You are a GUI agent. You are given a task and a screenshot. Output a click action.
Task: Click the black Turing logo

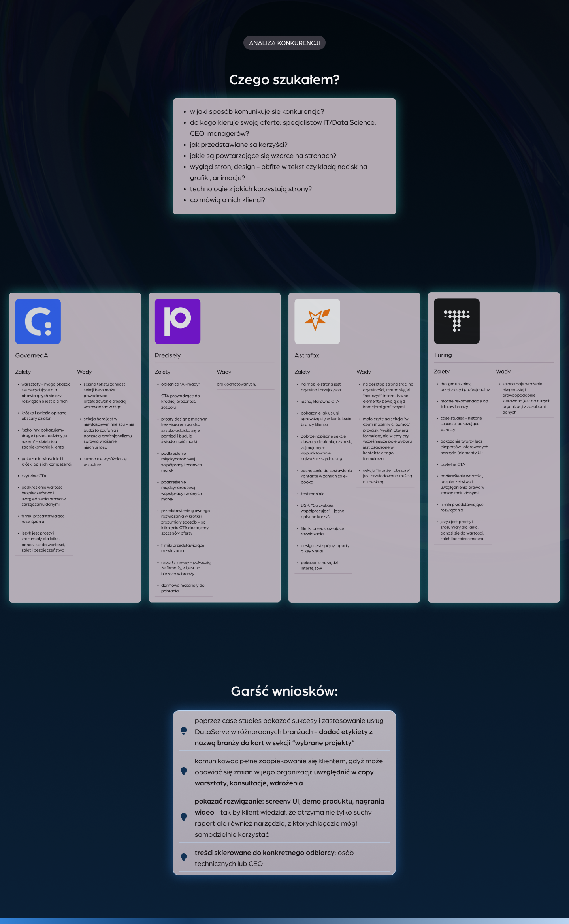[x=457, y=321]
